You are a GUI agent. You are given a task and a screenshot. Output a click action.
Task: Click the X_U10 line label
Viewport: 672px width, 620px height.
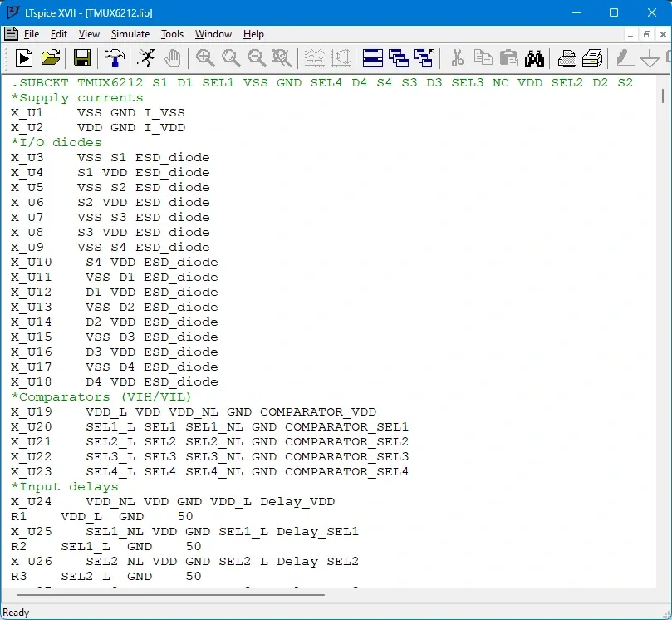32,262
